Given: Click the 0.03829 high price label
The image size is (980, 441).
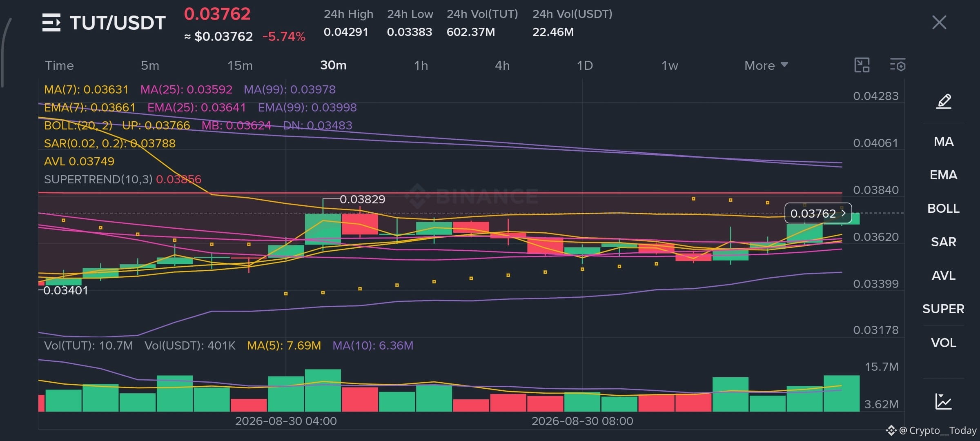Looking at the screenshot, I should point(363,199).
